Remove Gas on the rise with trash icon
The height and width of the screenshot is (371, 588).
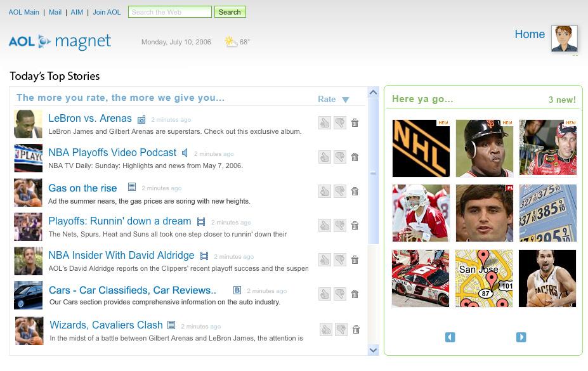point(355,191)
